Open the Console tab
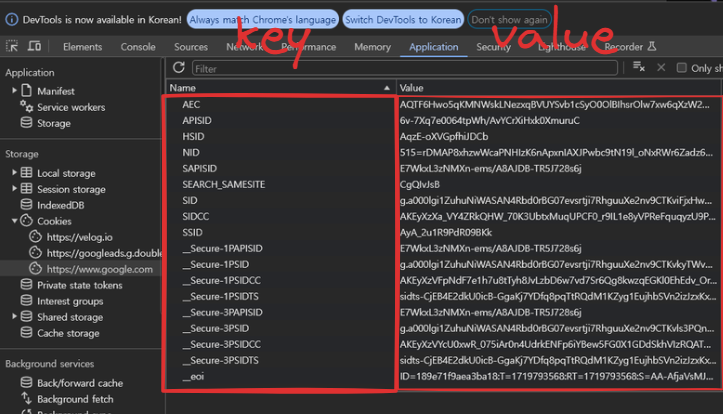This screenshot has width=723, height=414. [138, 47]
